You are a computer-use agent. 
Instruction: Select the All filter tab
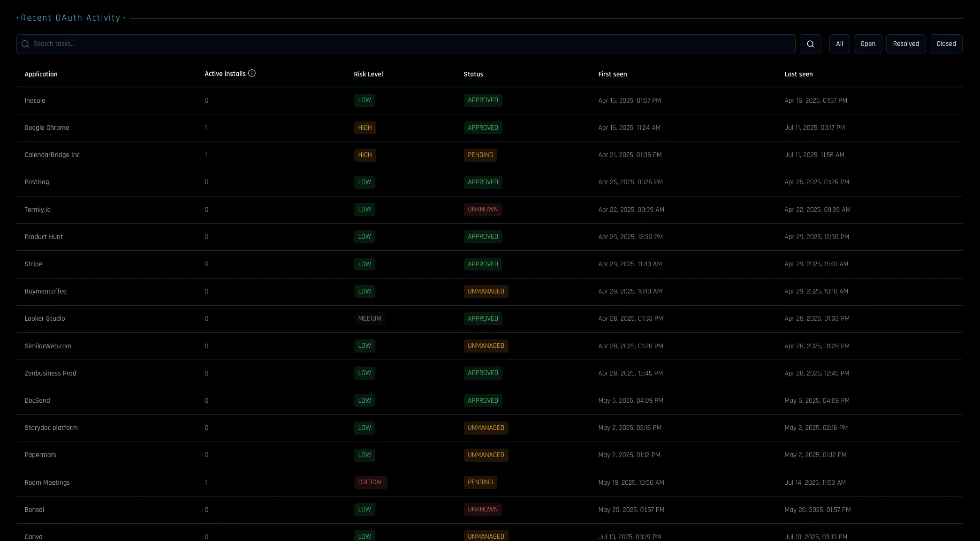(x=839, y=44)
